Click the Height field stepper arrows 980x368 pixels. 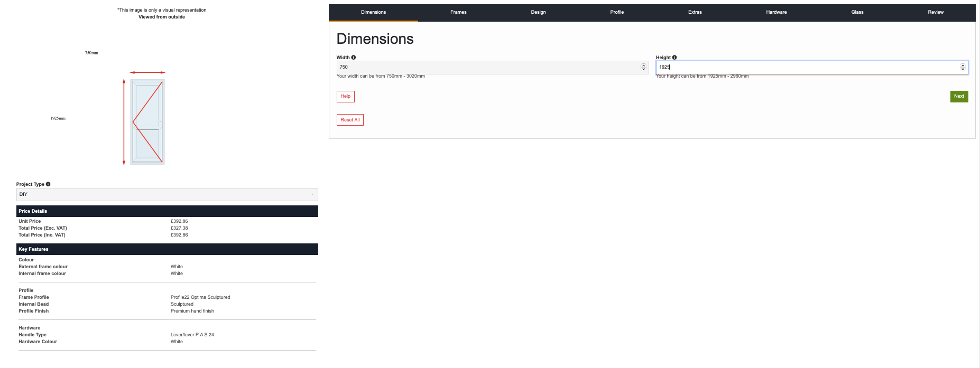point(963,67)
